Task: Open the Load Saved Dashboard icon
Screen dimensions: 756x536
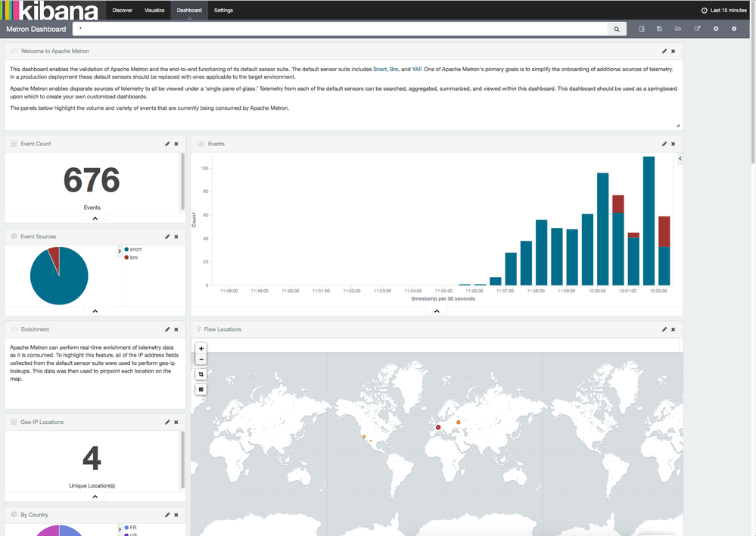Action: [677, 28]
